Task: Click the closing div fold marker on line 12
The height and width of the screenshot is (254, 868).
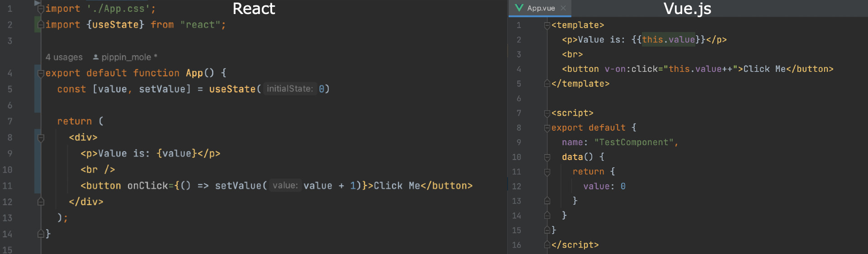Action: [x=41, y=202]
